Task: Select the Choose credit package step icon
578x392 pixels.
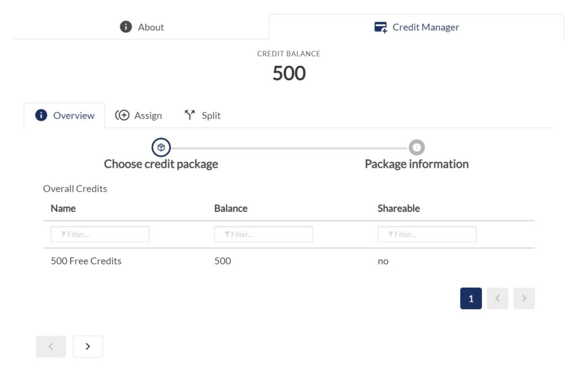Action: (x=161, y=147)
